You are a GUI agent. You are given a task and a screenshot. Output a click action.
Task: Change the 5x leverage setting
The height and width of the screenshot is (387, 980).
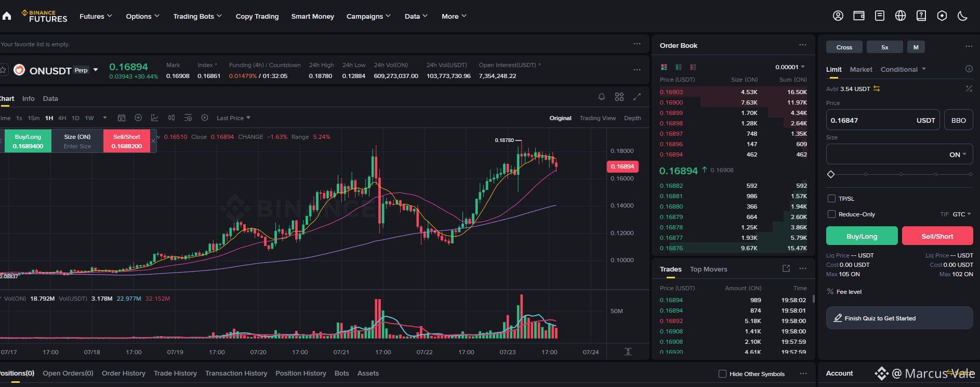pyautogui.click(x=885, y=47)
